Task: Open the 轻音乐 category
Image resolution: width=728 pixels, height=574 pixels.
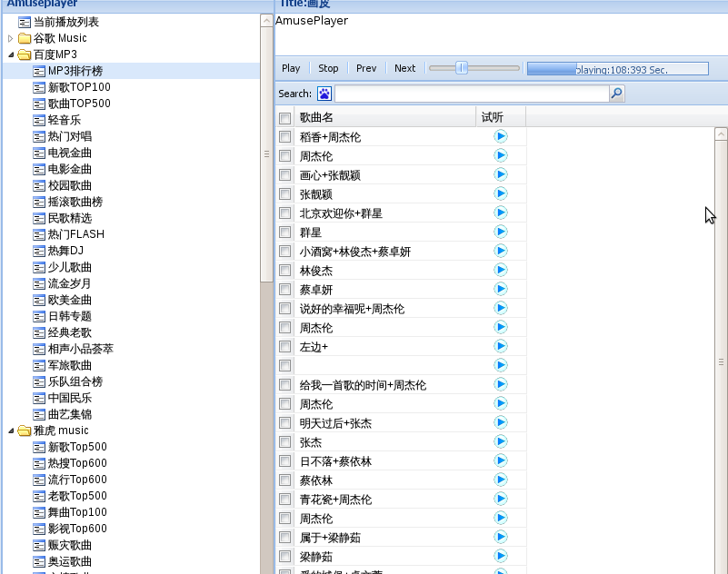Action: click(64, 120)
